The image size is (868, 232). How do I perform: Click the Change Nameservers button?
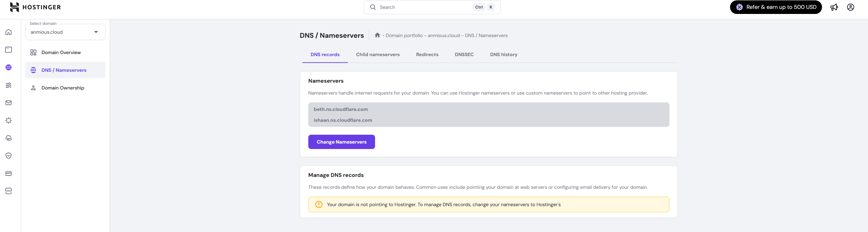point(341,142)
